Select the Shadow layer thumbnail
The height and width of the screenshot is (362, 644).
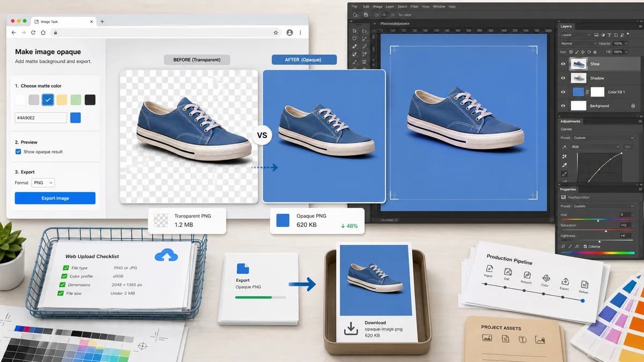[x=578, y=78]
